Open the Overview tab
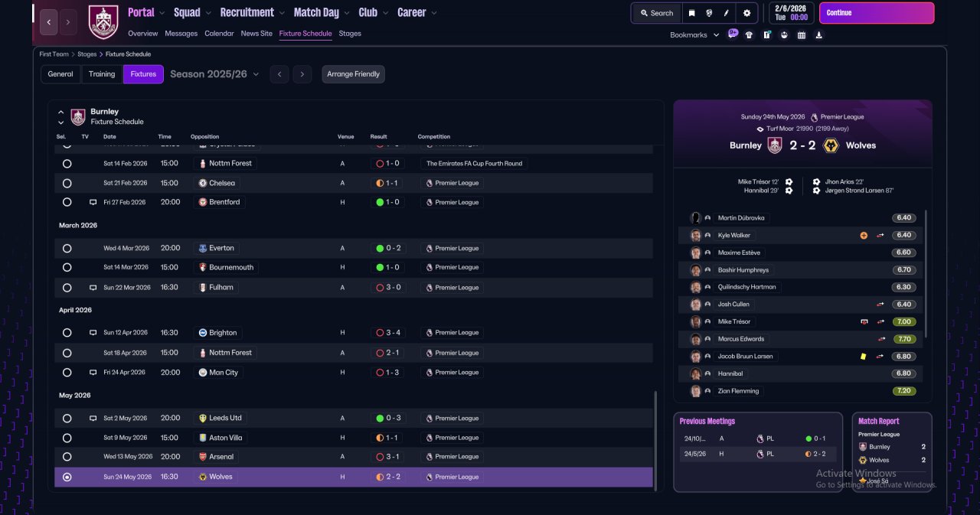980x515 pixels. point(143,34)
